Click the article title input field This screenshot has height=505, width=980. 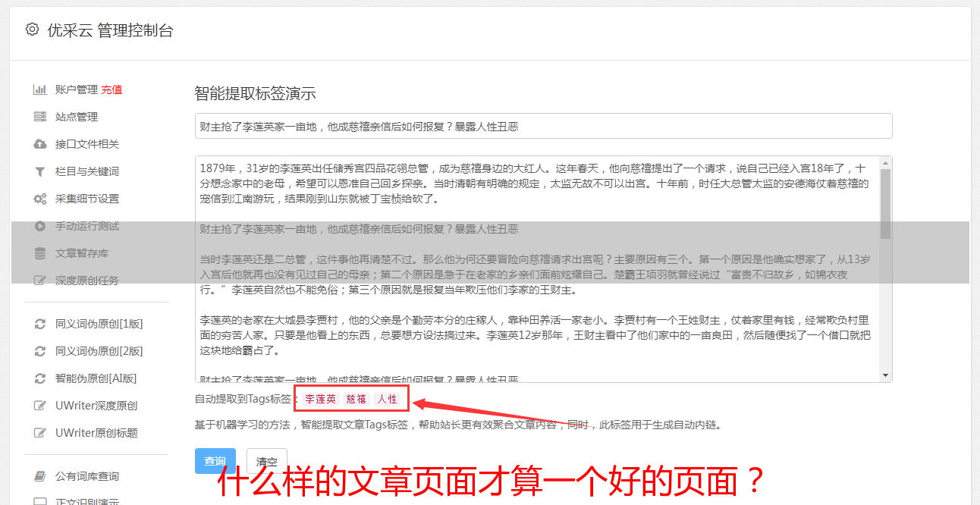click(543, 126)
